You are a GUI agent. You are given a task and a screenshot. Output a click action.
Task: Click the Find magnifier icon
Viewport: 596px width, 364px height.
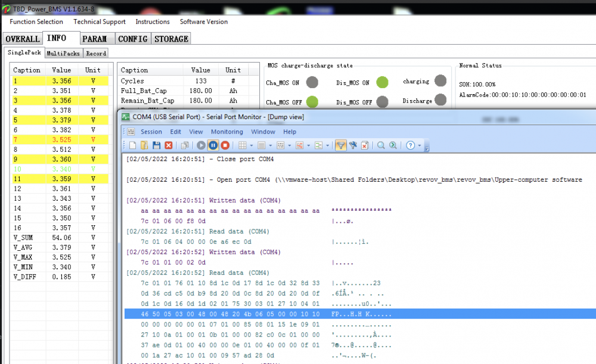click(x=381, y=145)
